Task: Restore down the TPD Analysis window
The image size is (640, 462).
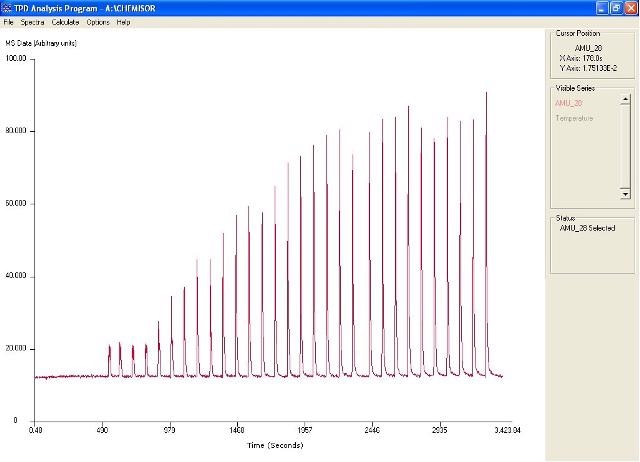Action: 616,8
